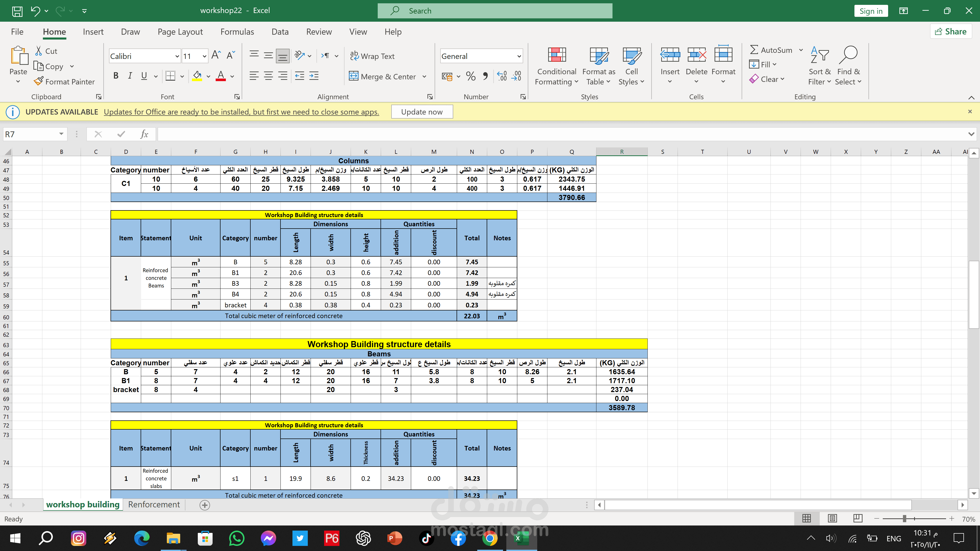The image size is (980, 551).
Task: Undo the last action
Action: [35, 11]
